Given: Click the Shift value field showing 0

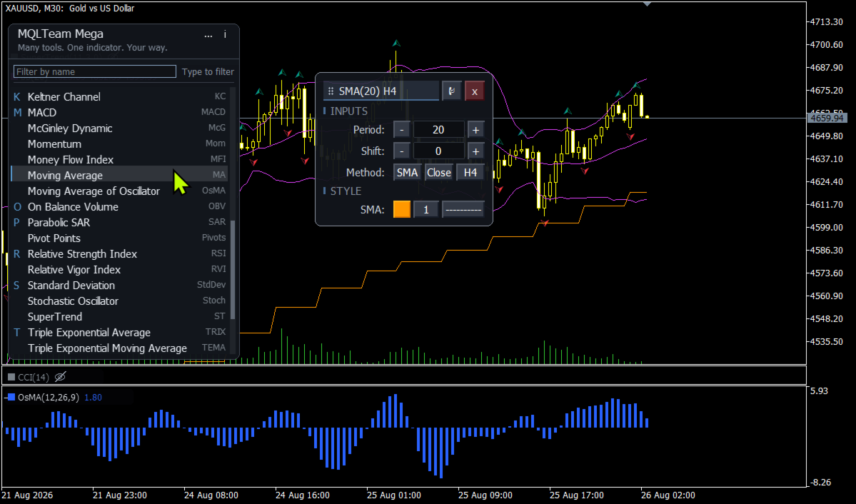Looking at the screenshot, I should [438, 151].
